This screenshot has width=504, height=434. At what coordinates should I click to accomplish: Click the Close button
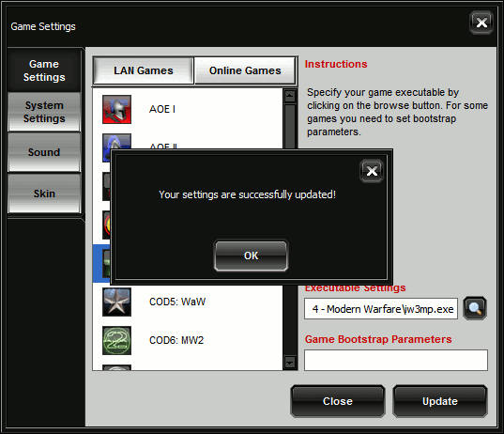(x=338, y=401)
